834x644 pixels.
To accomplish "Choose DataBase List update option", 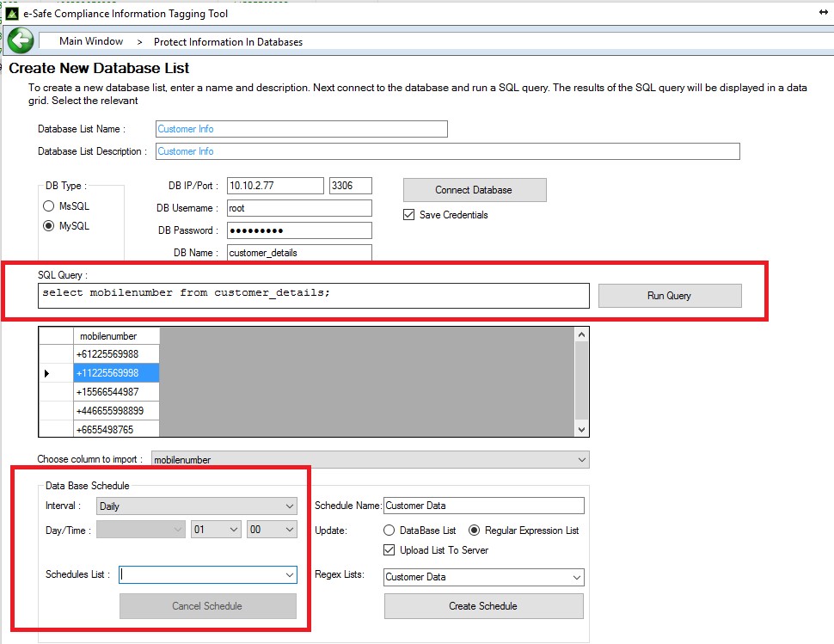I will coord(389,531).
